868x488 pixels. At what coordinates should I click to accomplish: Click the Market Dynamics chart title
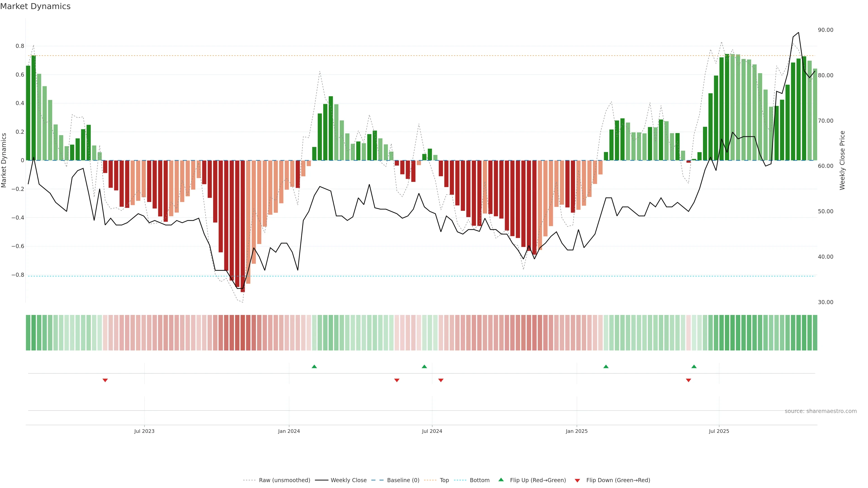pos(35,6)
